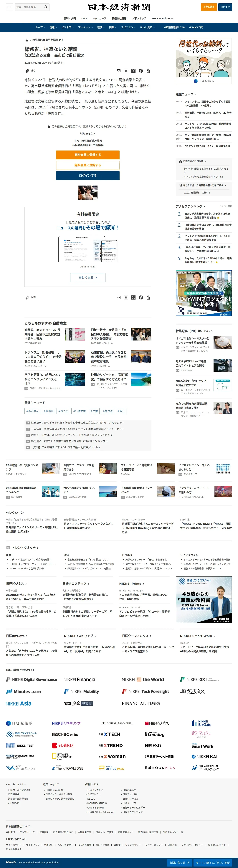Open the 日経 xwoman logo link

pyautogui.click(x=112, y=756)
